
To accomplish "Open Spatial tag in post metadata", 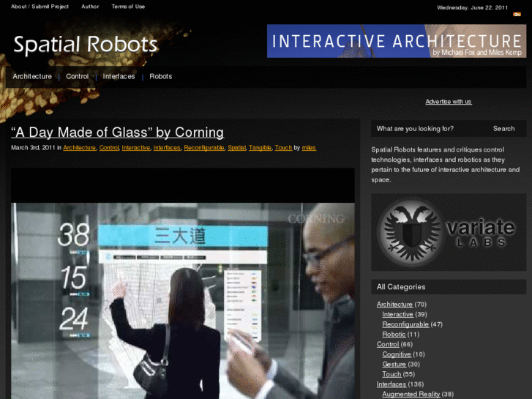I will point(236,148).
